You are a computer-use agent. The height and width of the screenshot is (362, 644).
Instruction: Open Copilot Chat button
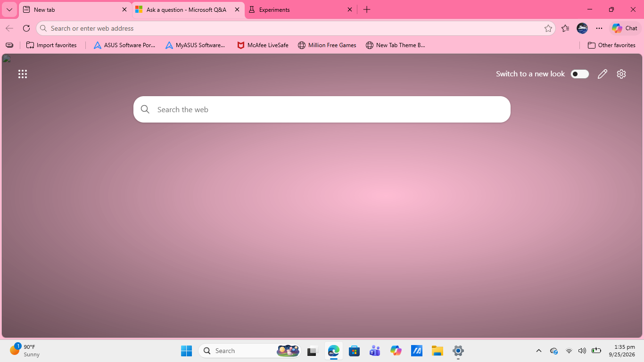pyautogui.click(x=625, y=28)
